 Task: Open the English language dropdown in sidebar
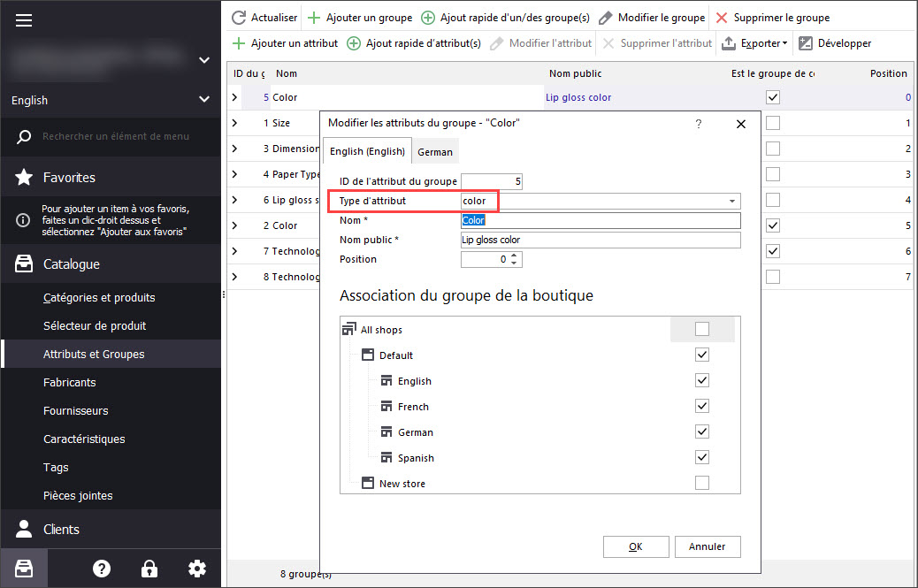(203, 99)
